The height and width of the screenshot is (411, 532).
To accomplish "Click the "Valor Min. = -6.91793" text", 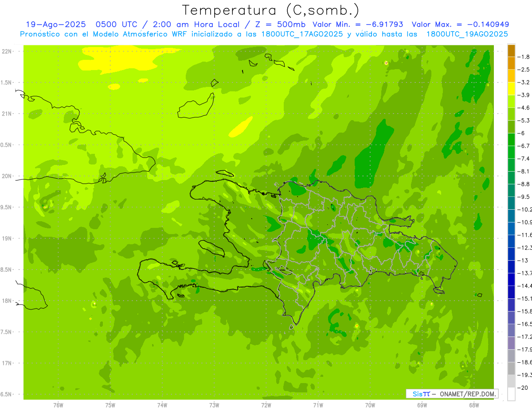I will click(x=358, y=24).
